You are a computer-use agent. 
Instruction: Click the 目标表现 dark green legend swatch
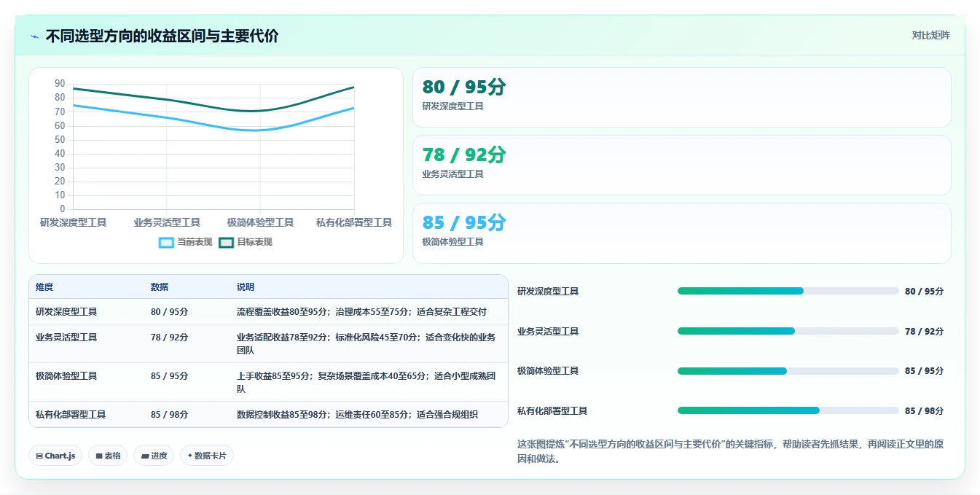(x=226, y=242)
